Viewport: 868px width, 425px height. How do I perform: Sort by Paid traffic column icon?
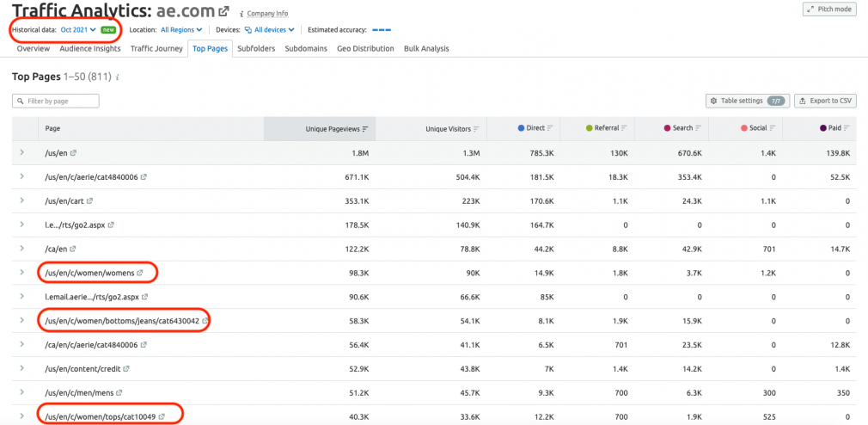[x=847, y=128]
